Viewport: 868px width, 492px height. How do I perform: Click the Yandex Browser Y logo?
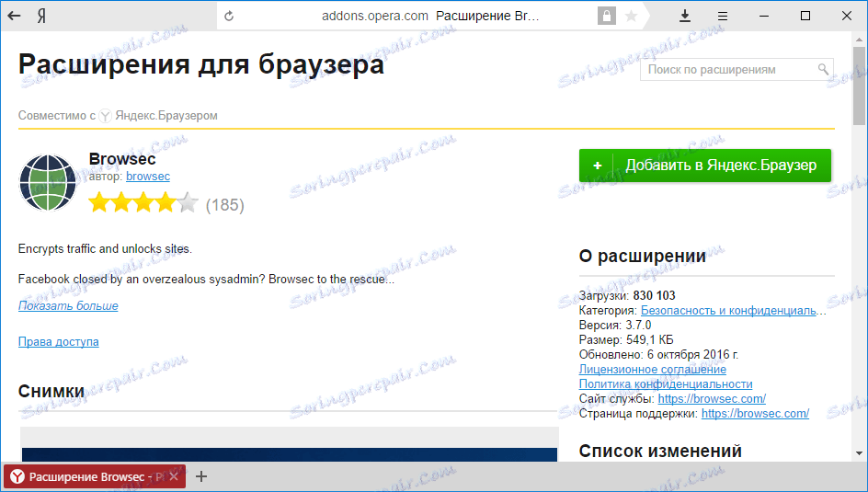tap(105, 116)
